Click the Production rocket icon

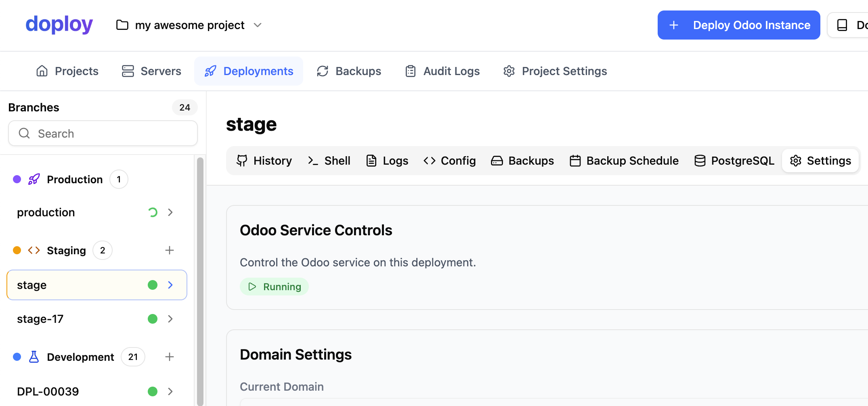point(34,179)
